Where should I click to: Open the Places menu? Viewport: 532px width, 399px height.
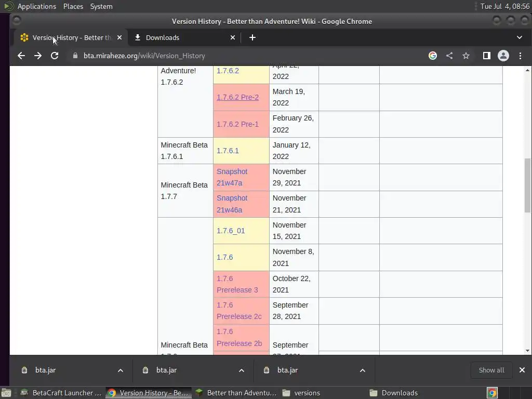click(73, 6)
